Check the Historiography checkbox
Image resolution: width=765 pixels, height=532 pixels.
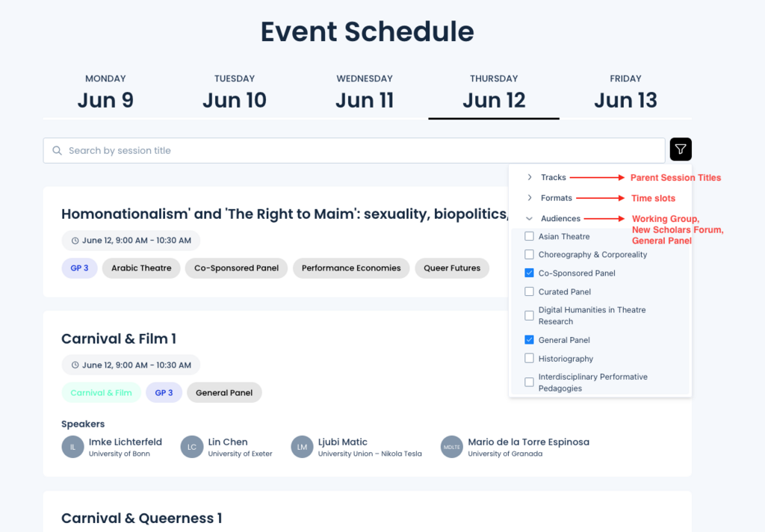(529, 358)
